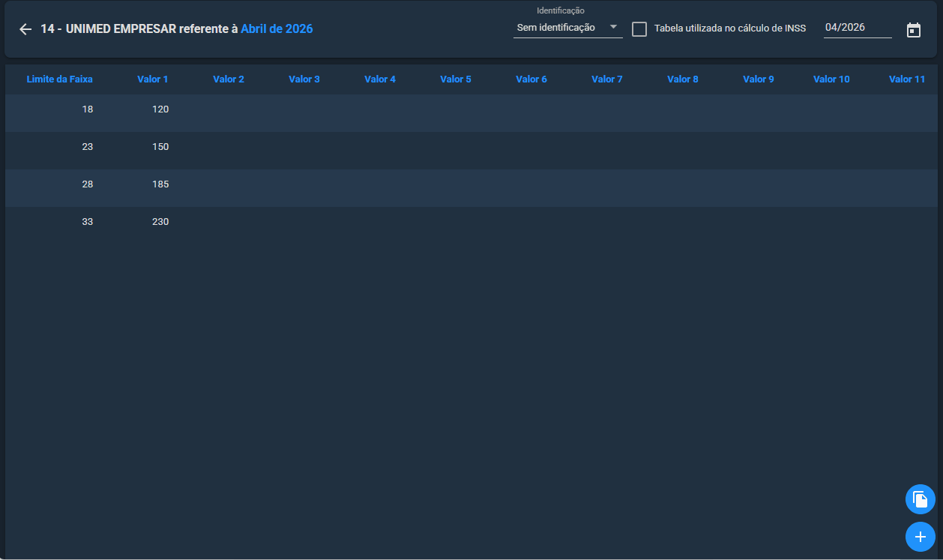Click the copy table floating button

coord(920,499)
